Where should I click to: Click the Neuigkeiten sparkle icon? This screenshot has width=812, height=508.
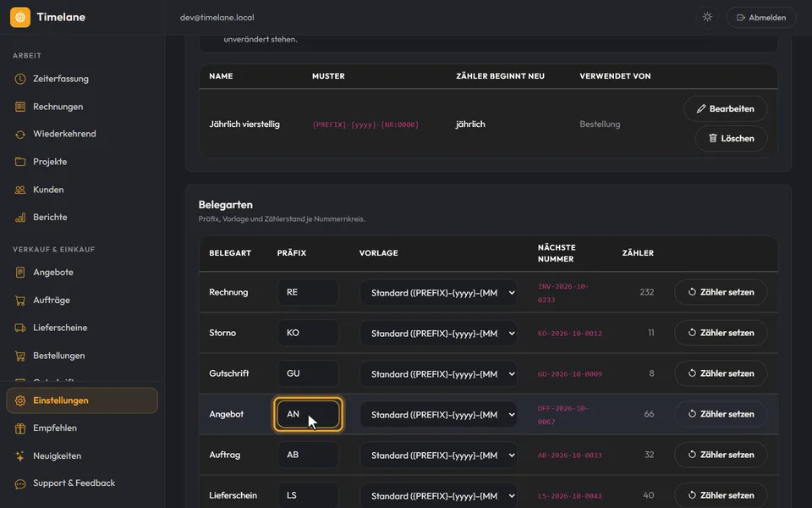point(20,456)
